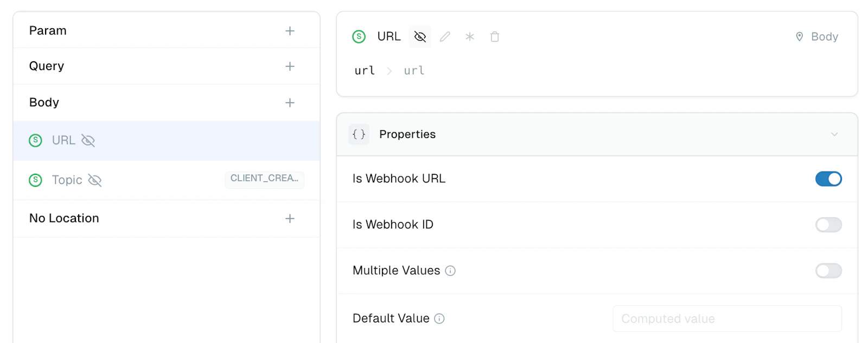
Task: Click the info icon beside Default Value
Action: point(439,319)
